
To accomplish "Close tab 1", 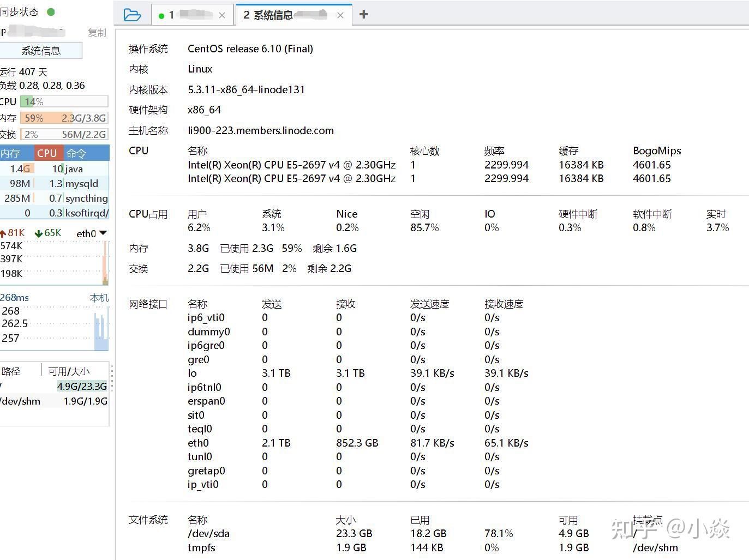I will (222, 15).
